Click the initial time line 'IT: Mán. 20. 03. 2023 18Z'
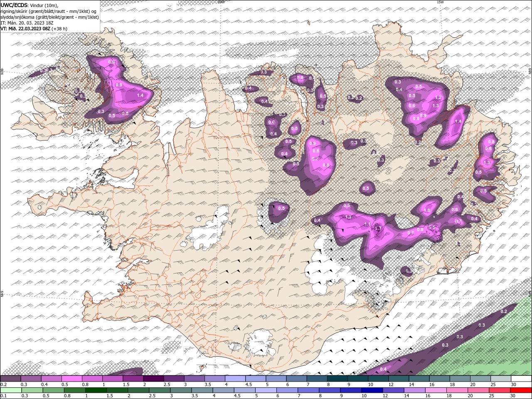 [x=27, y=23]
